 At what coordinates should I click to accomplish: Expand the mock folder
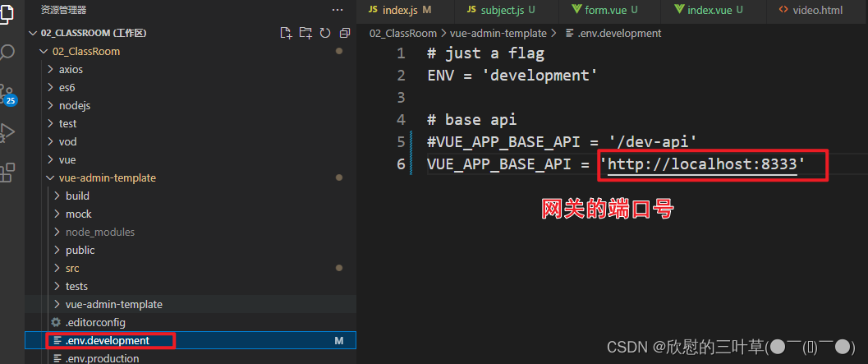[x=57, y=214]
